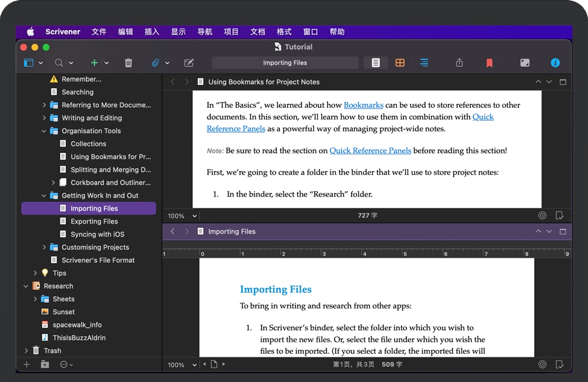Click the Share export icon in toolbar
Viewport: 588px width, 382px height.
click(460, 63)
